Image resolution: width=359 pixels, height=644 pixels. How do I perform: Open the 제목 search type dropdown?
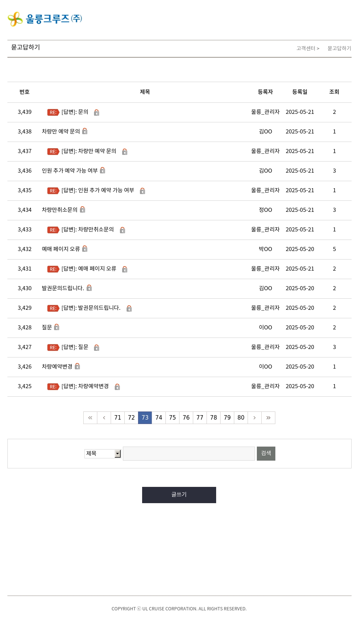[103, 454]
